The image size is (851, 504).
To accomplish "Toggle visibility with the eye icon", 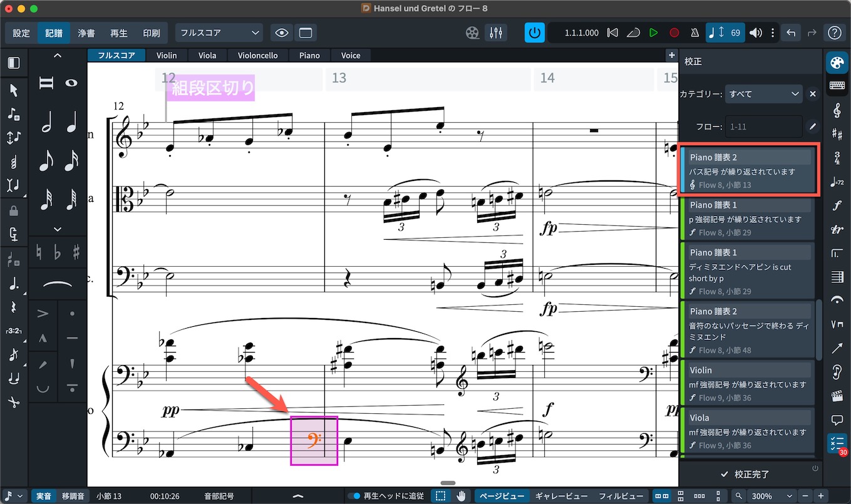I will [282, 33].
